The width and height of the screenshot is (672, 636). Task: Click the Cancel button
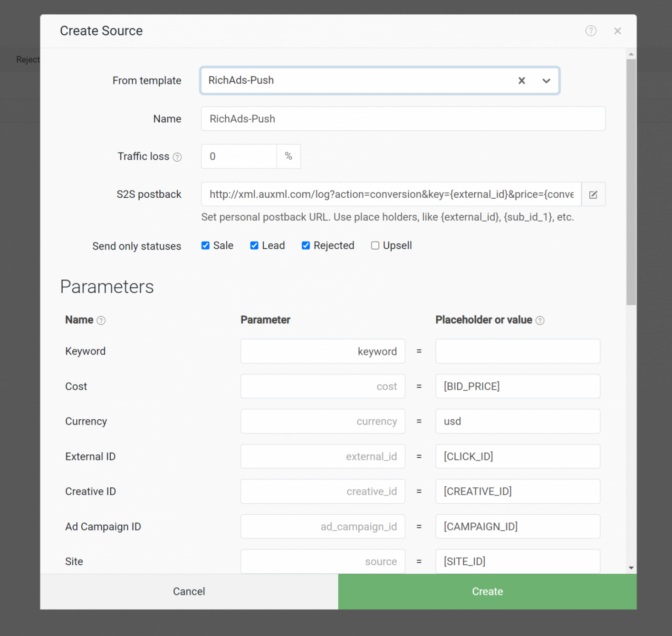(189, 591)
